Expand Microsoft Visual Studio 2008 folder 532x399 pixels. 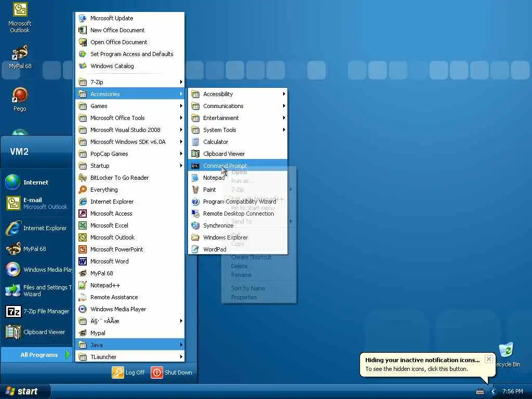click(129, 129)
